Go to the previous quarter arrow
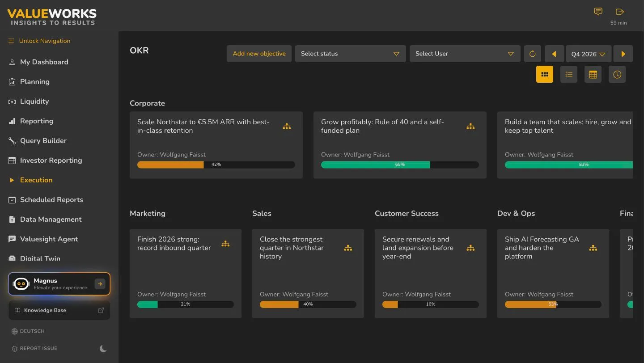This screenshot has width=644, height=363. (554, 54)
